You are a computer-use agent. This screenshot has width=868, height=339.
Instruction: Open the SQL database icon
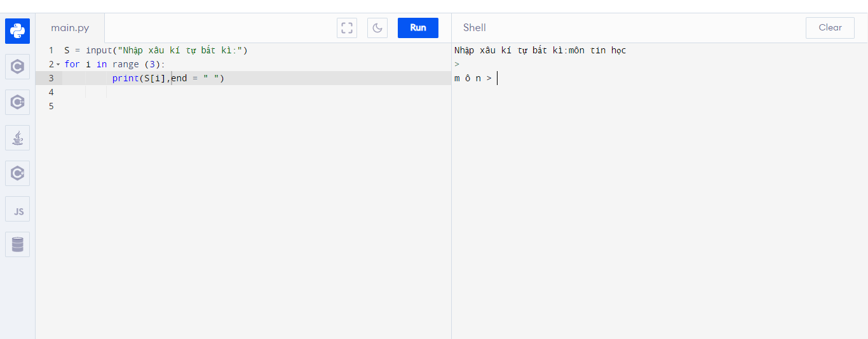17,244
